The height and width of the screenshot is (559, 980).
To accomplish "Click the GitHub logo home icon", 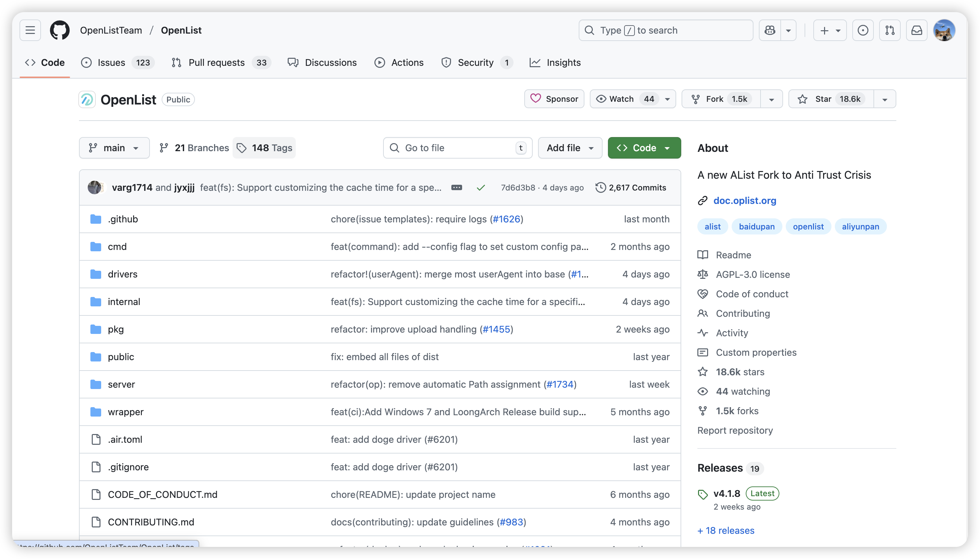I will 60,30.
